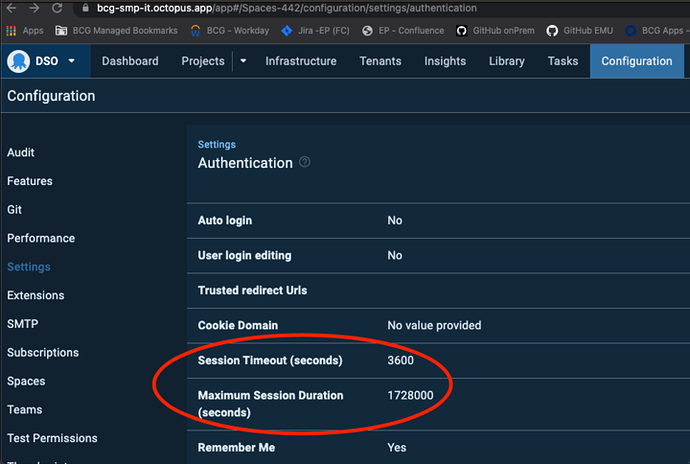Open the GitHub onPrem bookmark

tap(495, 30)
